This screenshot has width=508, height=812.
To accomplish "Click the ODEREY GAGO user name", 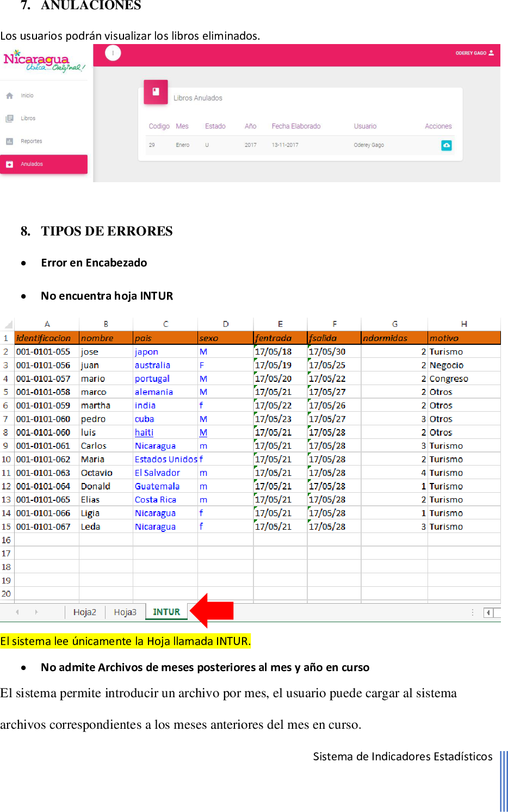I will point(471,53).
